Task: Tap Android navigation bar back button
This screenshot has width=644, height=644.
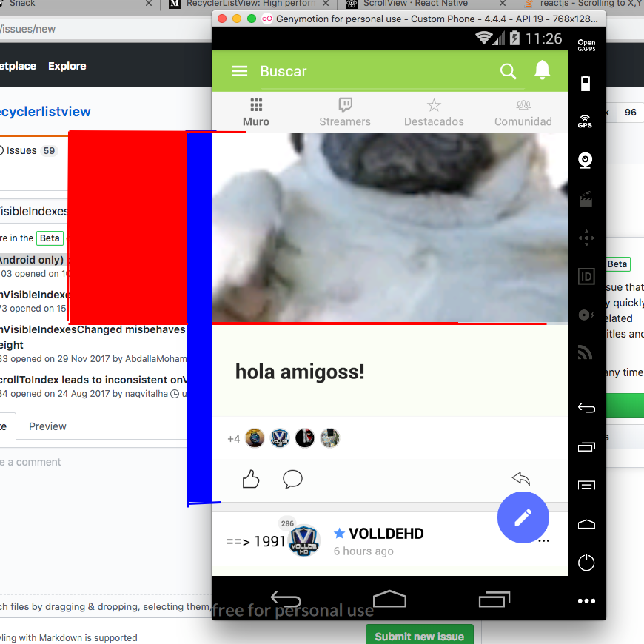Action: pos(286,600)
